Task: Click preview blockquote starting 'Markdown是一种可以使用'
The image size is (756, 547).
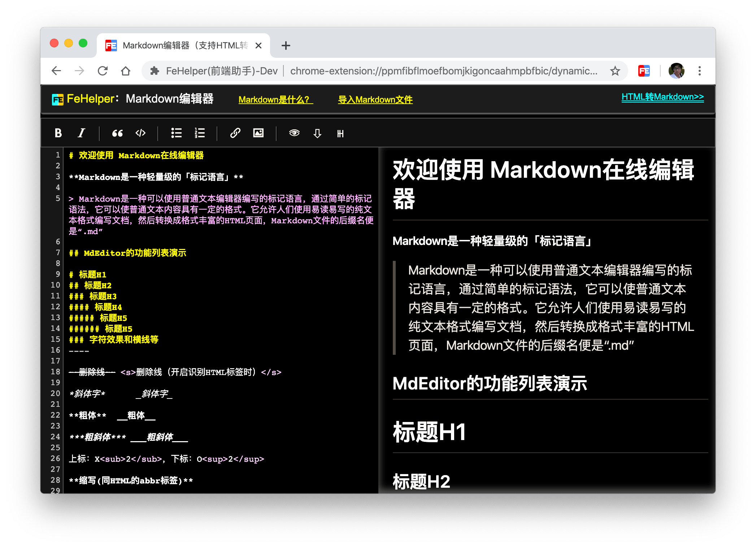Action: click(551, 308)
